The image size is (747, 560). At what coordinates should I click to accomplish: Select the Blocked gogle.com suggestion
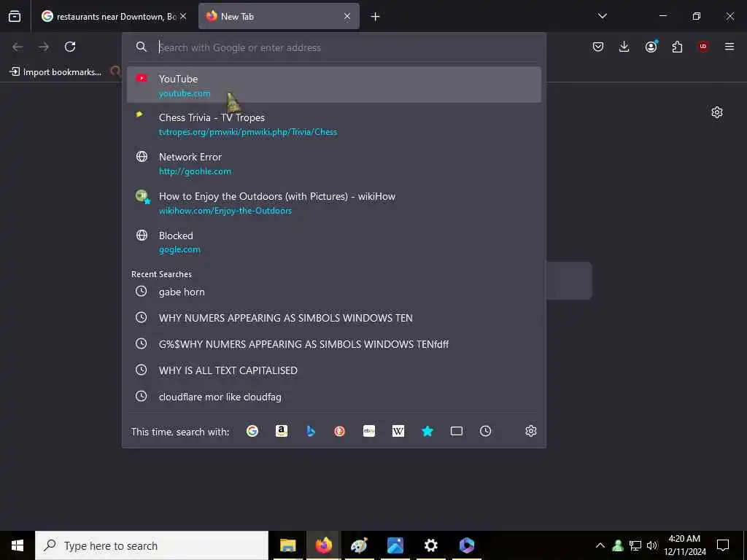click(x=334, y=242)
